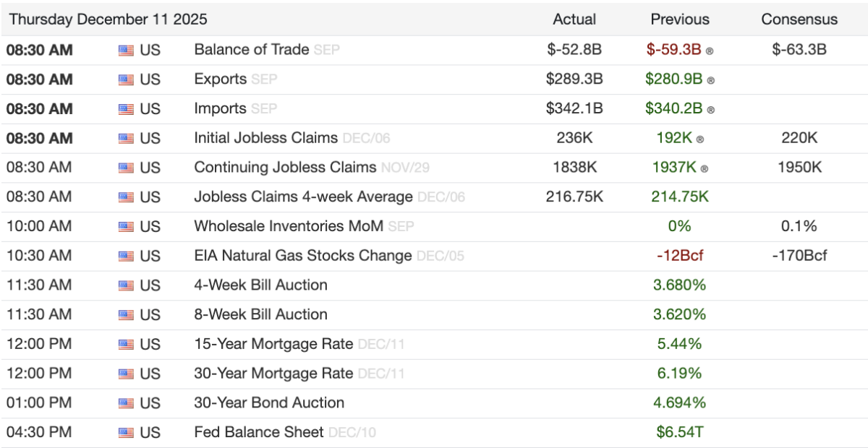Open the 30-Year Mortgage Rate event
This screenshot has height=448, width=868.
coord(273,374)
